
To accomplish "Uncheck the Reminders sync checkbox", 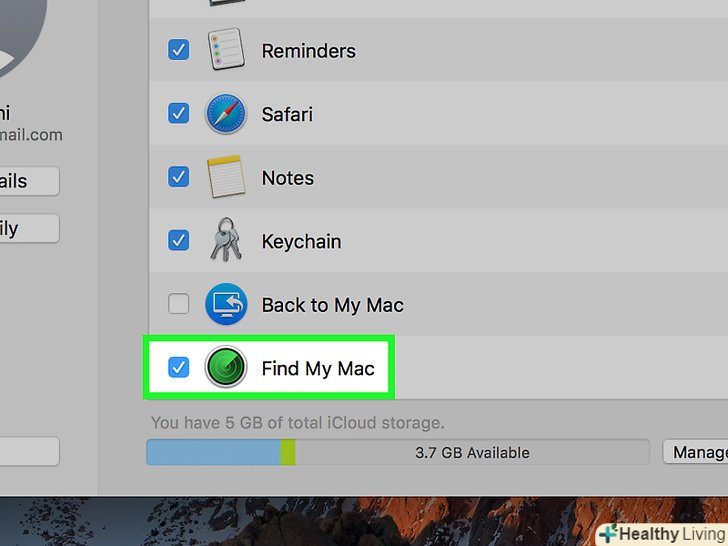I will (x=178, y=50).
